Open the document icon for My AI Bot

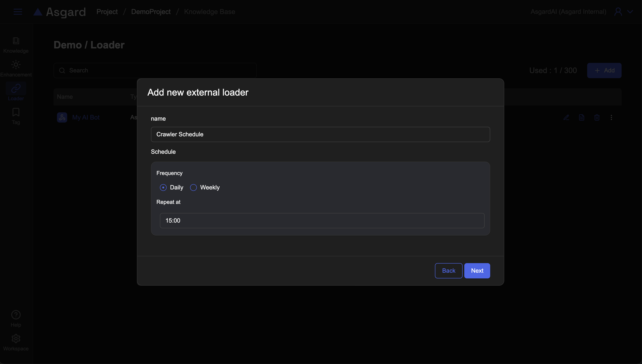[581, 117]
